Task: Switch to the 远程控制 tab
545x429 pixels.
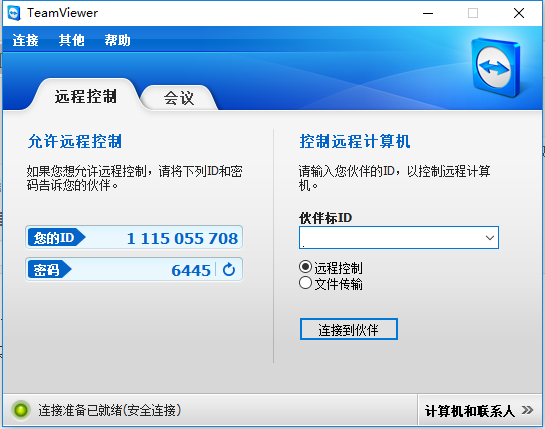Action: [x=86, y=96]
